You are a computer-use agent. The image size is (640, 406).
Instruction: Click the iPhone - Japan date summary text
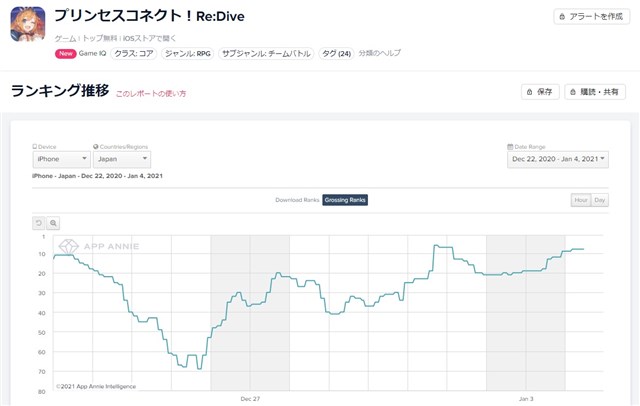pyautogui.click(x=97, y=176)
